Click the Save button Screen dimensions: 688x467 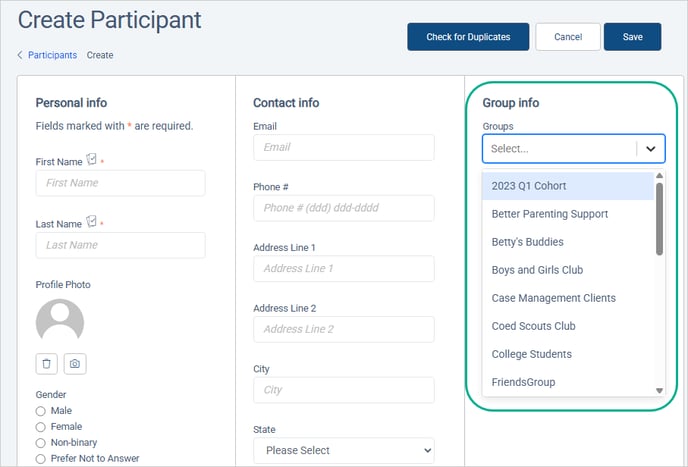pos(632,37)
